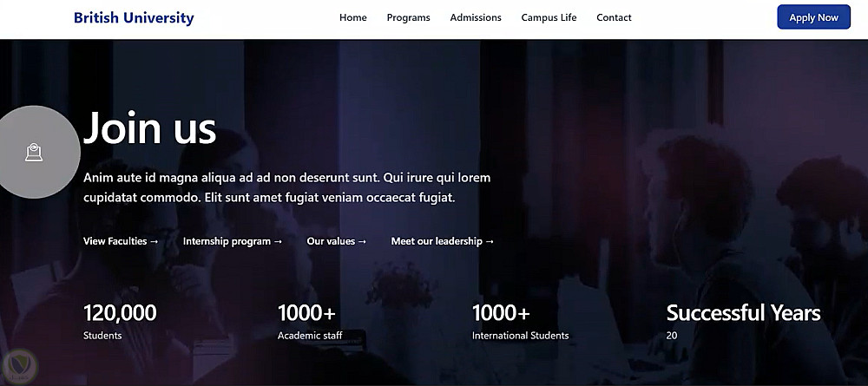868x386 pixels.
Task: Click the Successful Years heading
Action: (x=743, y=313)
